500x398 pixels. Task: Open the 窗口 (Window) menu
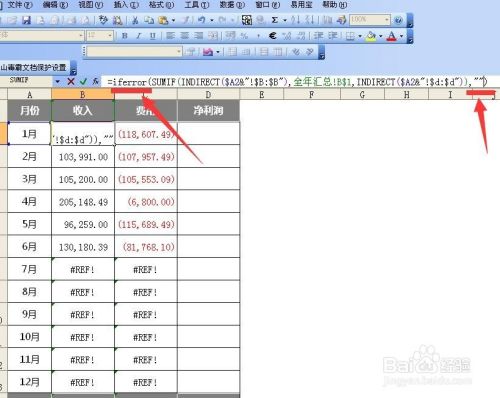(x=267, y=5)
